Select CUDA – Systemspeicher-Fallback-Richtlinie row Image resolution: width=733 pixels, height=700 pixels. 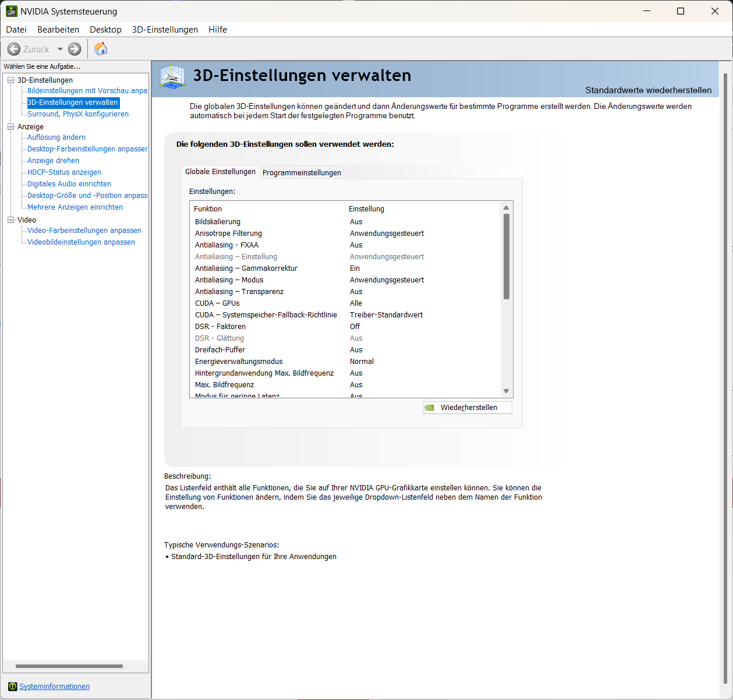pyautogui.click(x=345, y=315)
